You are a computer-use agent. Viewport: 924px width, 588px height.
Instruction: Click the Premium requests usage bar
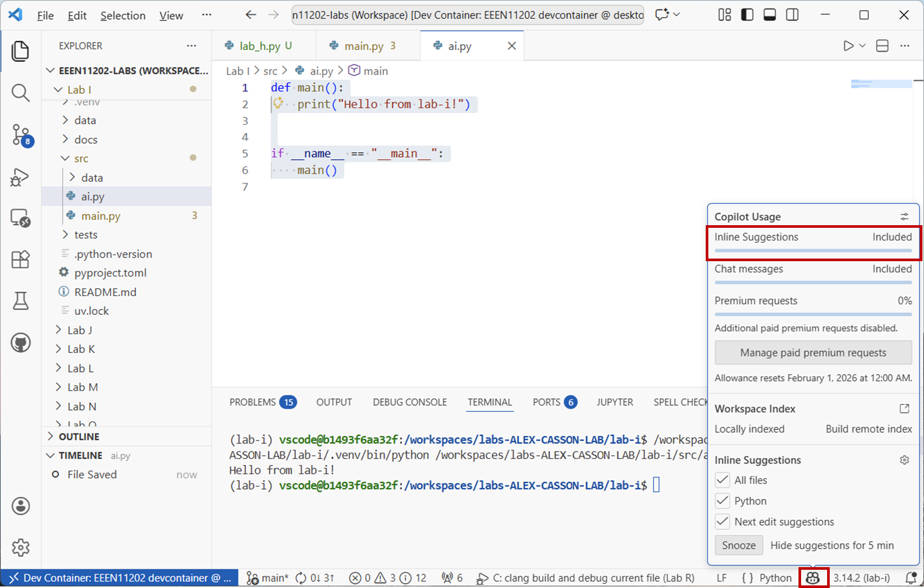813,314
